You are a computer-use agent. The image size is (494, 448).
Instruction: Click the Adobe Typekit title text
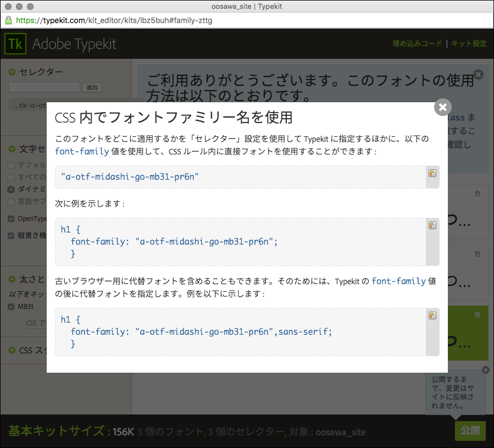tap(74, 44)
